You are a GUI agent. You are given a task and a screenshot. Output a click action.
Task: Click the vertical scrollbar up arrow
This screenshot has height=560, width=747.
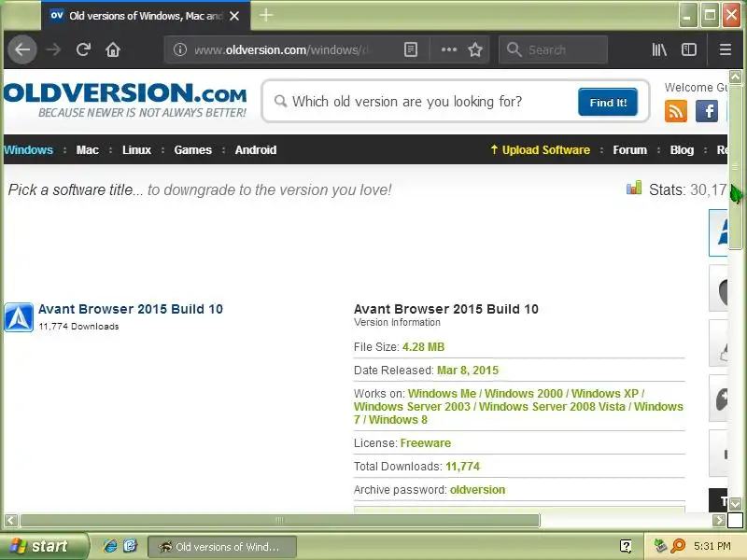click(735, 77)
